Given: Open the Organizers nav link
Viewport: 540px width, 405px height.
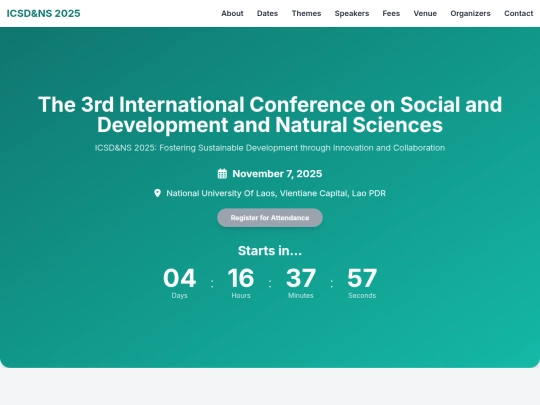Looking at the screenshot, I should pyautogui.click(x=470, y=13).
